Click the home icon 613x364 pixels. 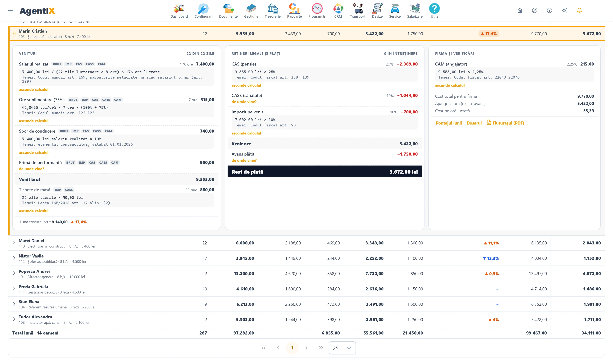(520, 10)
